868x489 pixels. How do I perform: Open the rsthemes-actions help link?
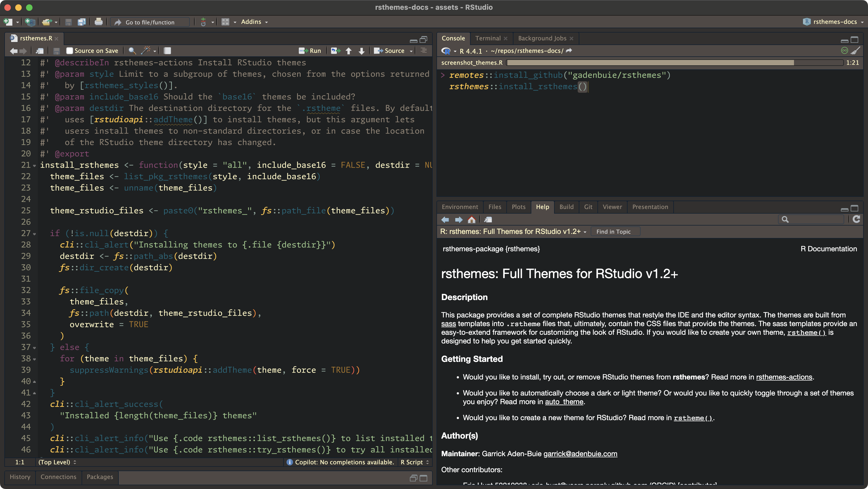tap(784, 377)
